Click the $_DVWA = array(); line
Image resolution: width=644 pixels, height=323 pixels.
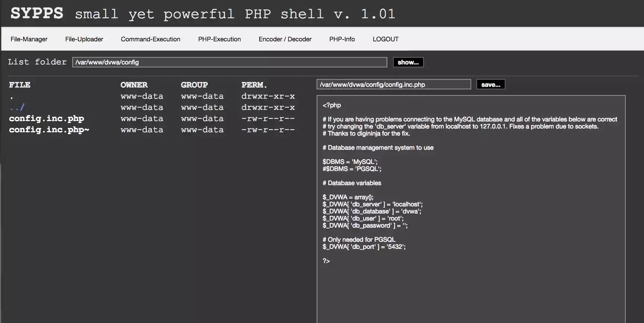348,197
